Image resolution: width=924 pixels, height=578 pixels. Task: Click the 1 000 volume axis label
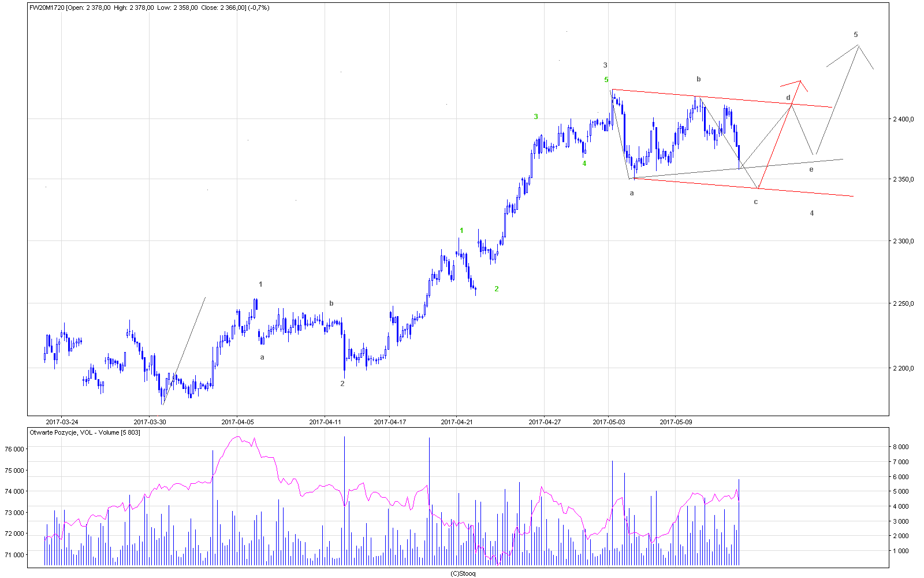pyautogui.click(x=901, y=551)
